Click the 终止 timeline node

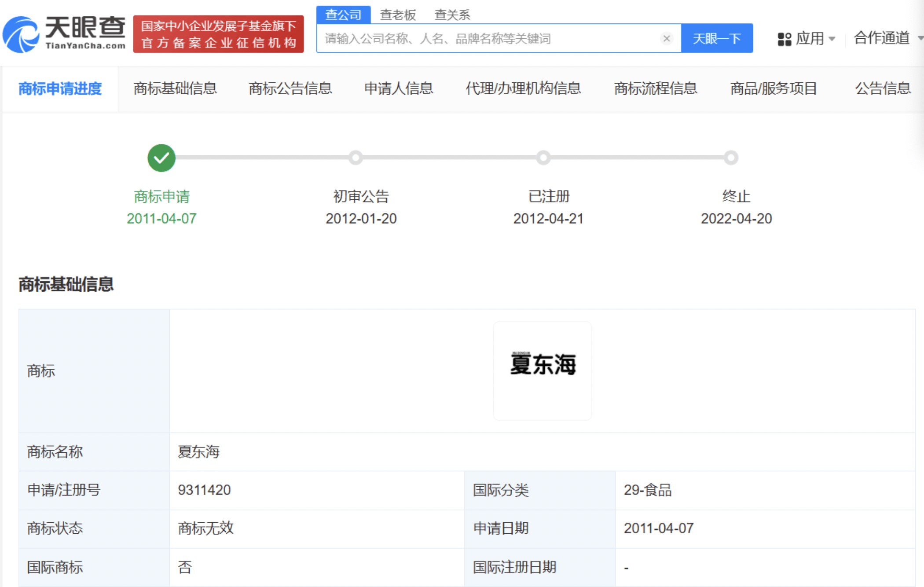point(731,158)
